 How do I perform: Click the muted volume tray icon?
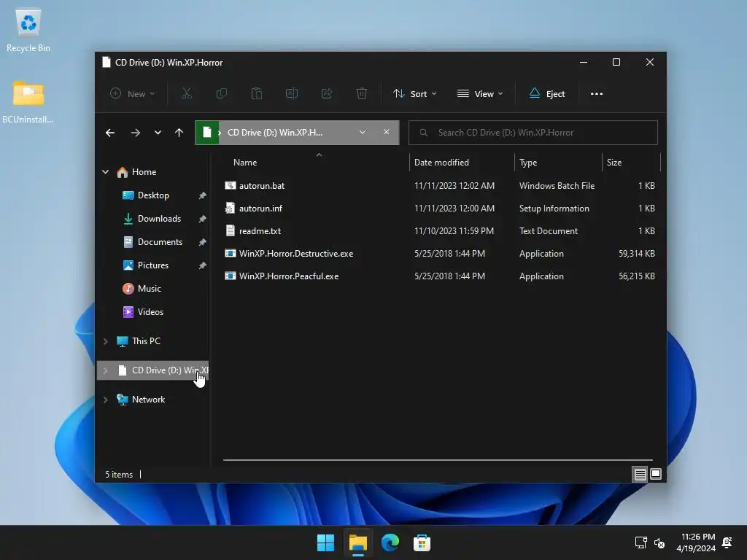pyautogui.click(x=659, y=542)
